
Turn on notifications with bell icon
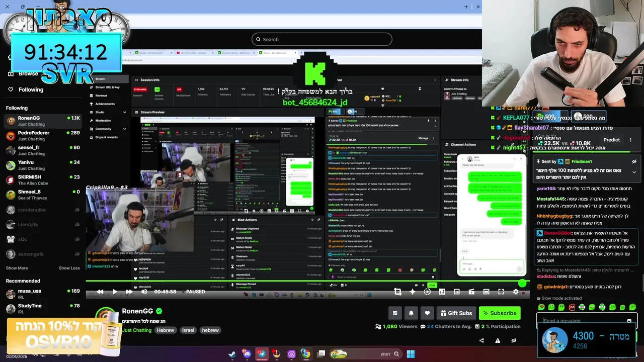click(411, 313)
